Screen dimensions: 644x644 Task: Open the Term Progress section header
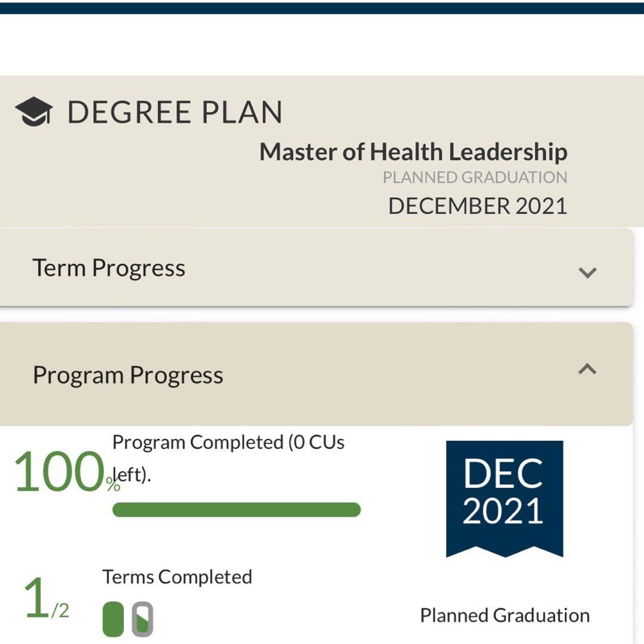pyautogui.click(x=109, y=268)
